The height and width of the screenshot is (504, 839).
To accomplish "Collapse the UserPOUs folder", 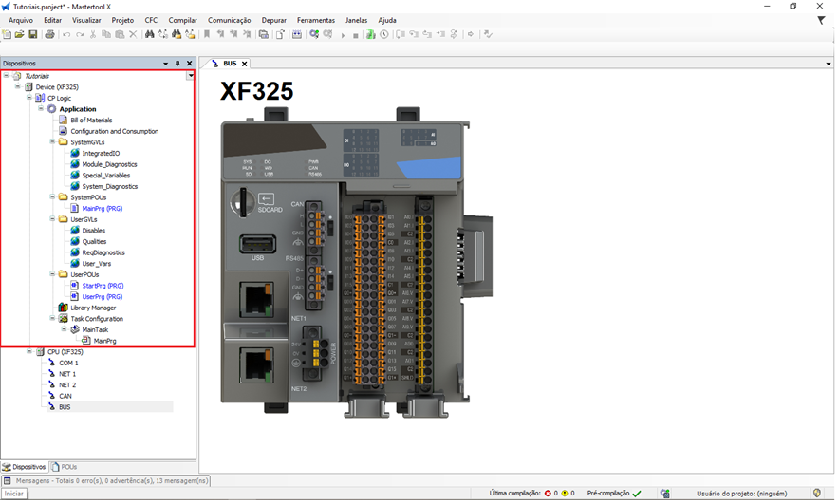I will tap(52, 274).
